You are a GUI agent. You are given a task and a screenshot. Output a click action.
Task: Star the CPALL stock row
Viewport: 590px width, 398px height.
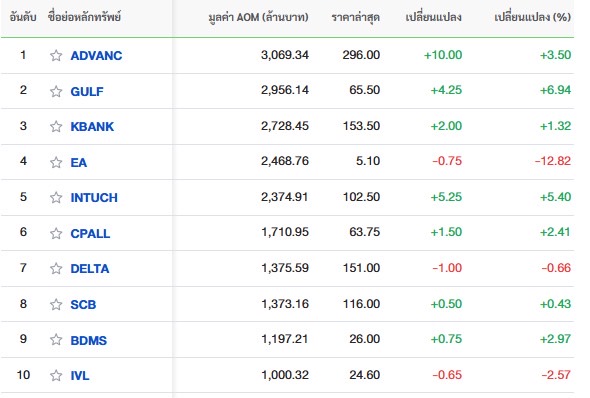pos(56,233)
